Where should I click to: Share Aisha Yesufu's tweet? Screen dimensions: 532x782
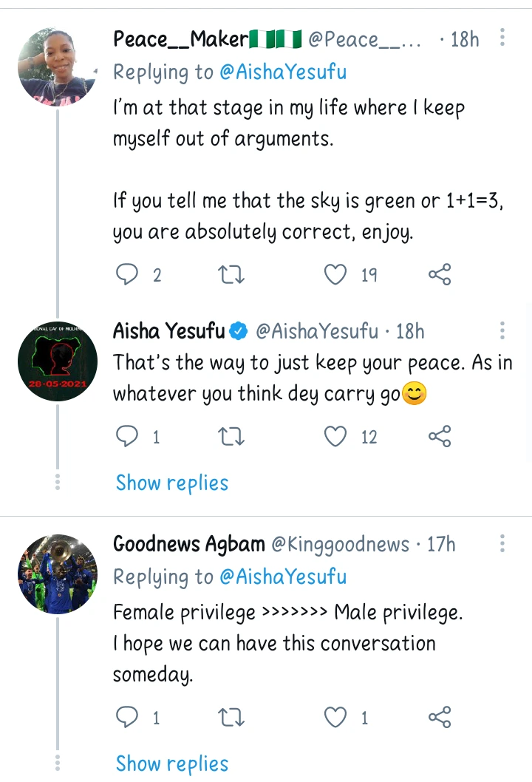click(439, 436)
